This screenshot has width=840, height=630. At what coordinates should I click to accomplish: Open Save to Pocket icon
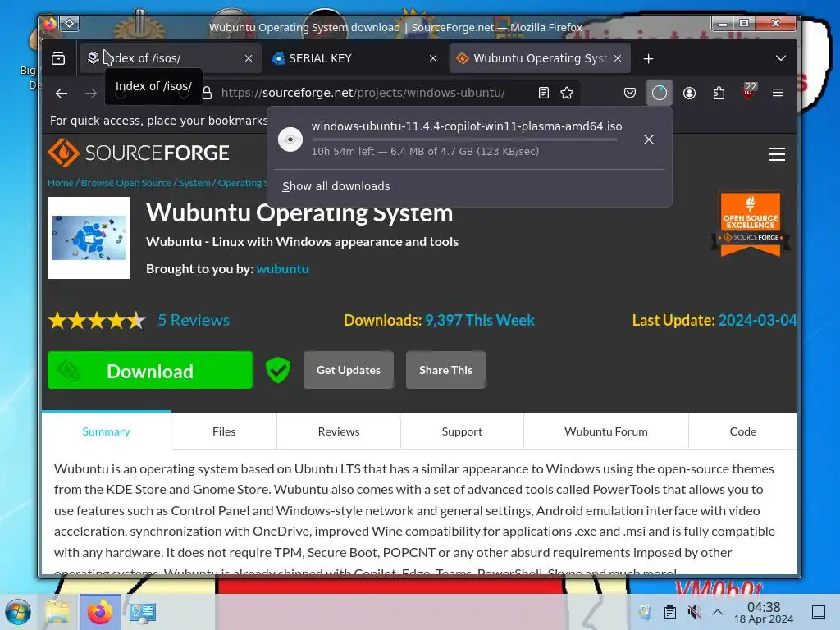[629, 94]
